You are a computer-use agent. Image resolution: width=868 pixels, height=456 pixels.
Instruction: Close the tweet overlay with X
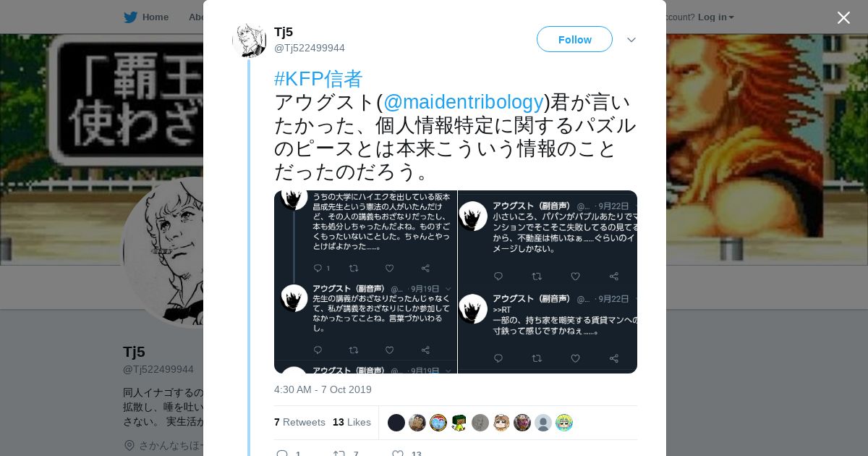(843, 17)
